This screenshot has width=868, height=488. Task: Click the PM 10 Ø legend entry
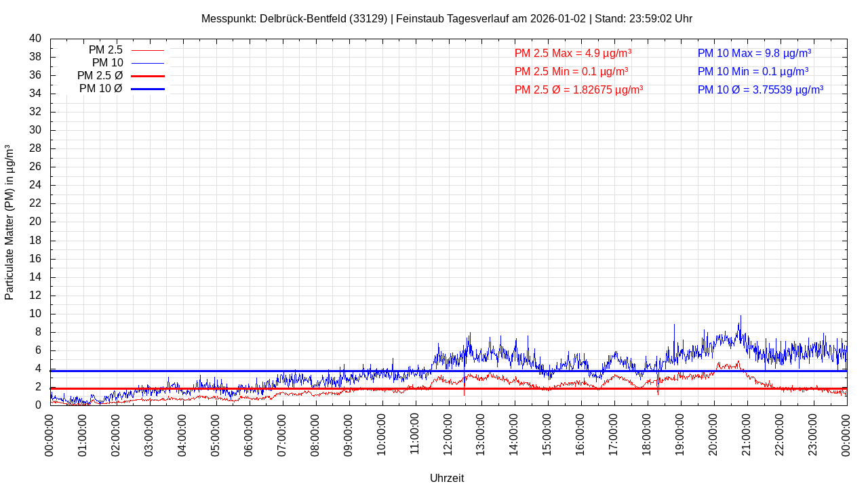pos(100,88)
